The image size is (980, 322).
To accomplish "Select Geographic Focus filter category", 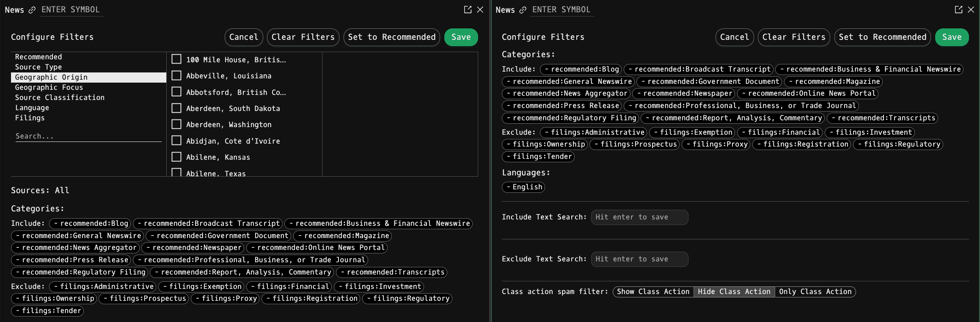I will point(88,87).
